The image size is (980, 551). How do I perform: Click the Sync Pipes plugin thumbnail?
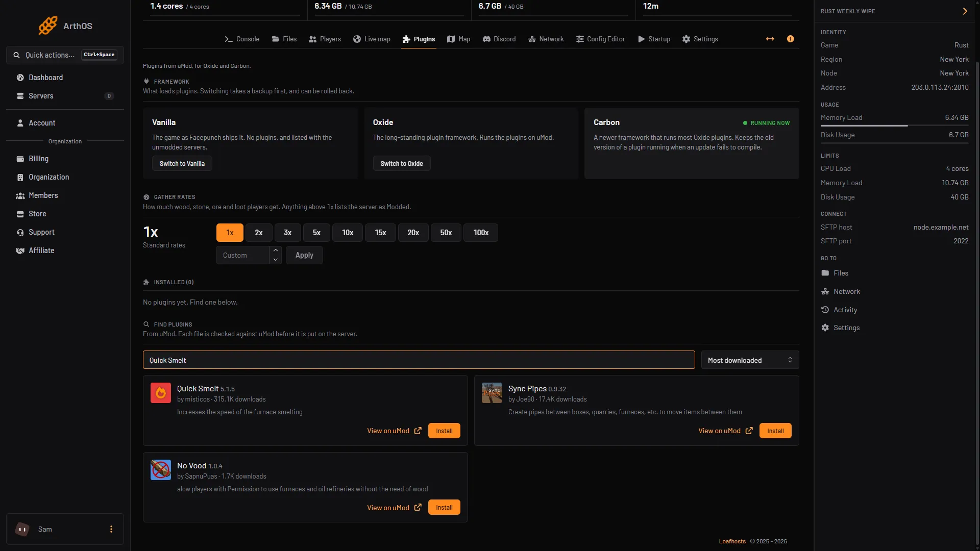(492, 393)
